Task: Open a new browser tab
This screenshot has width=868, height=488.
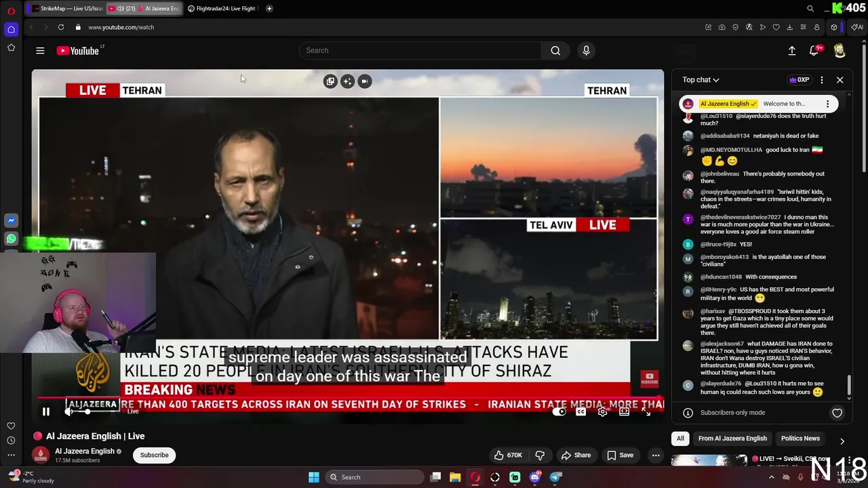Action: tap(269, 9)
